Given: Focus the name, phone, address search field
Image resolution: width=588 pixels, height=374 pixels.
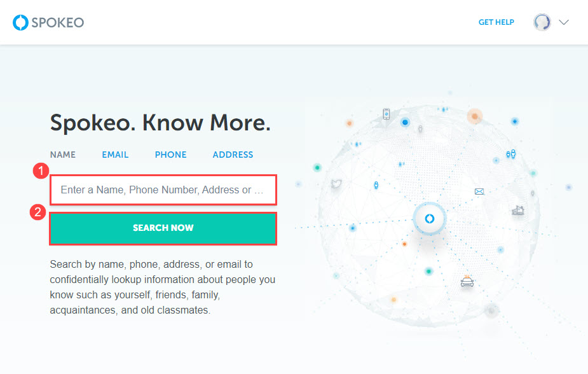Looking at the screenshot, I should (x=163, y=190).
